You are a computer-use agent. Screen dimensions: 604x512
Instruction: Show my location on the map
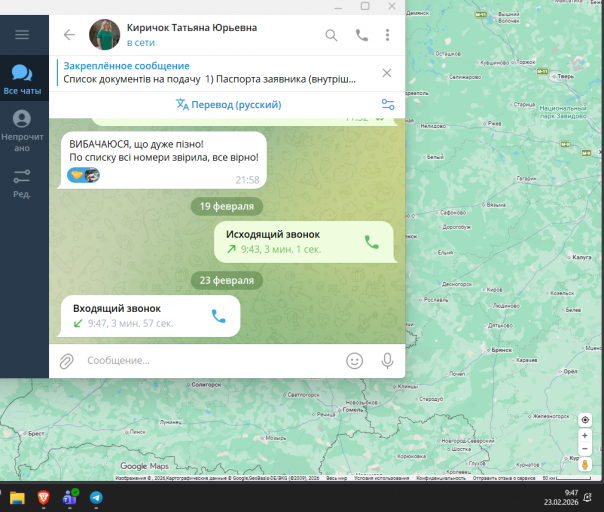585,420
